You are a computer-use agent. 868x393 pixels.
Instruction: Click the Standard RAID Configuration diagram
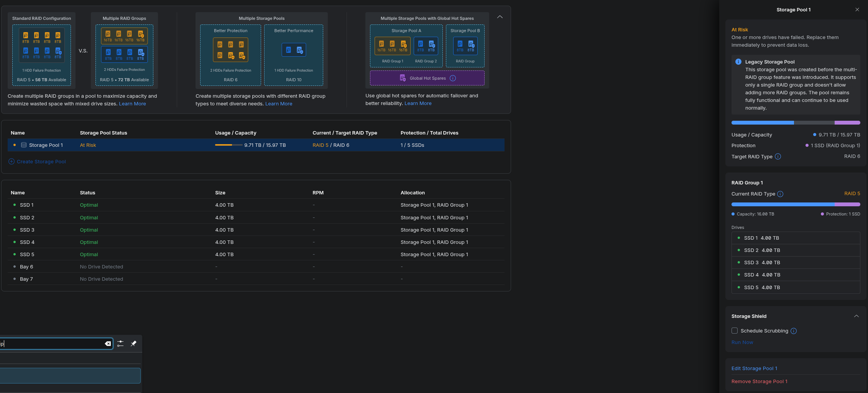(42, 50)
